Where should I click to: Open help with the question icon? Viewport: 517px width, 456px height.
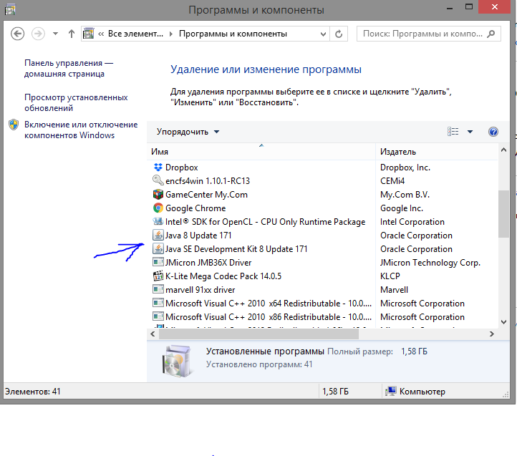click(x=493, y=132)
